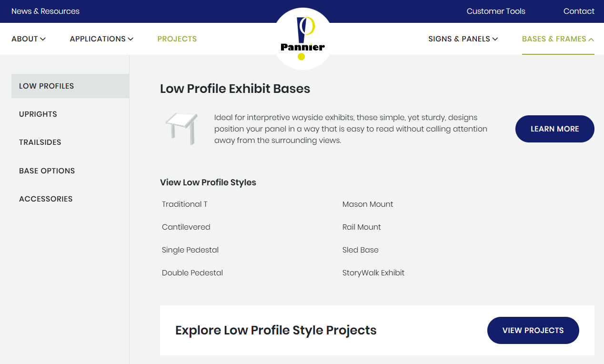604x364 pixels.
Task: Open Accessories in the sidebar
Action: pyautogui.click(x=46, y=199)
